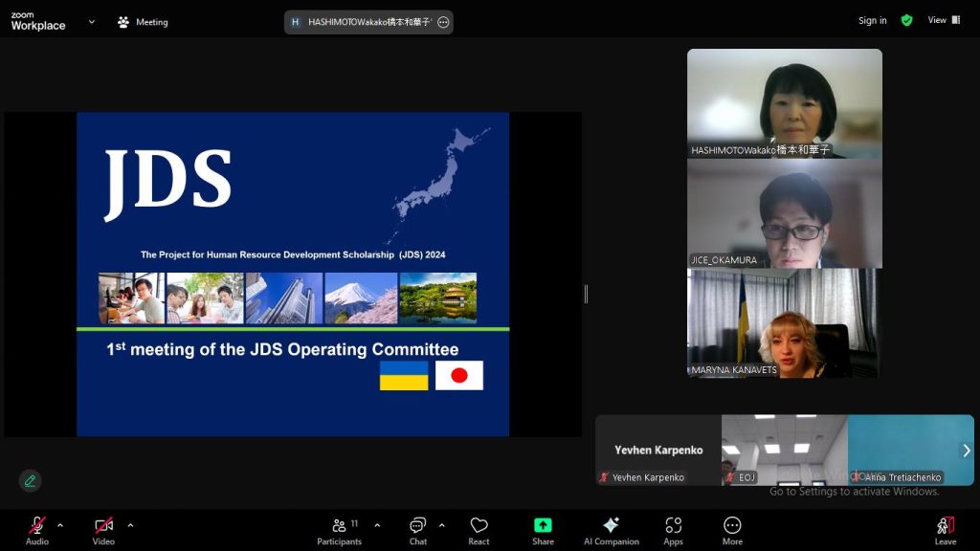Open the Participants panel

340,530
